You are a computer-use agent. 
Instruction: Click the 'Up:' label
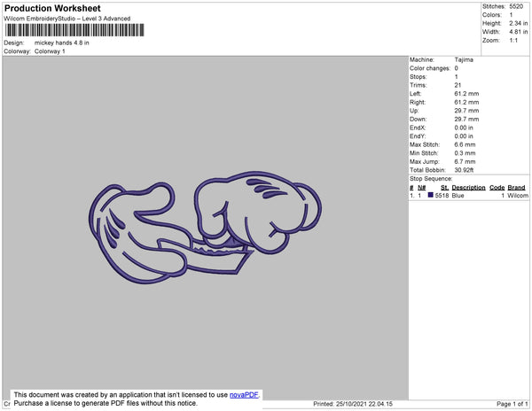coord(414,111)
